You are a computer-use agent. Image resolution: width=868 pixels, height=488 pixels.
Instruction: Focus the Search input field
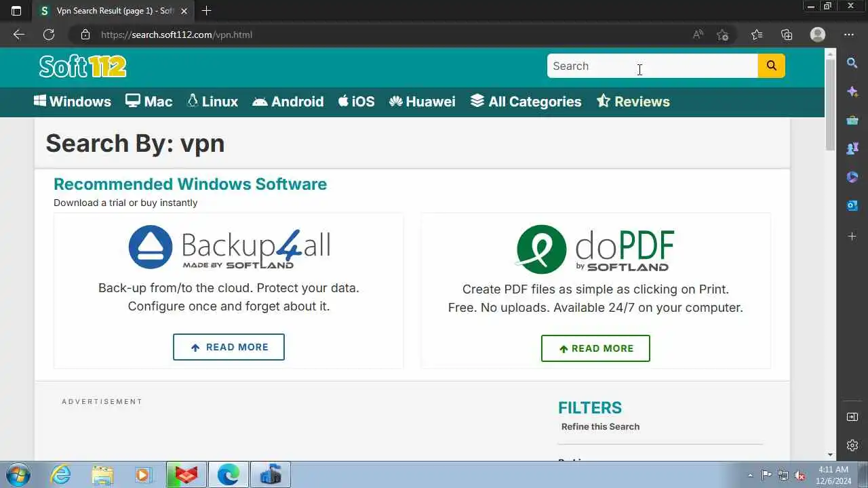click(x=652, y=66)
